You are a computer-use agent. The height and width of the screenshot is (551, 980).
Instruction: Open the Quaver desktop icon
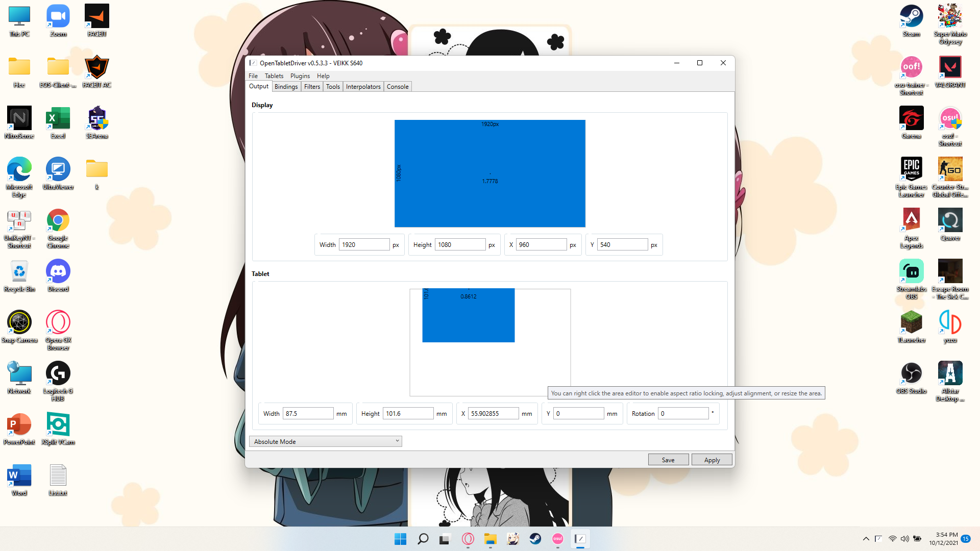point(950,225)
